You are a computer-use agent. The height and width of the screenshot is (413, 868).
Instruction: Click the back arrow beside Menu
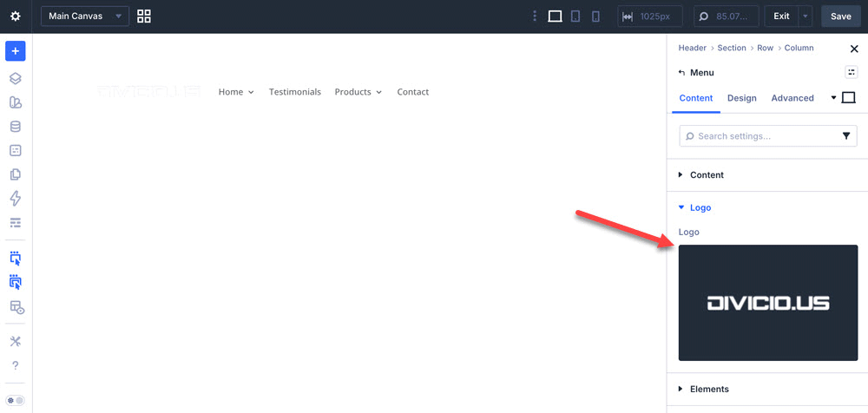pyautogui.click(x=682, y=73)
